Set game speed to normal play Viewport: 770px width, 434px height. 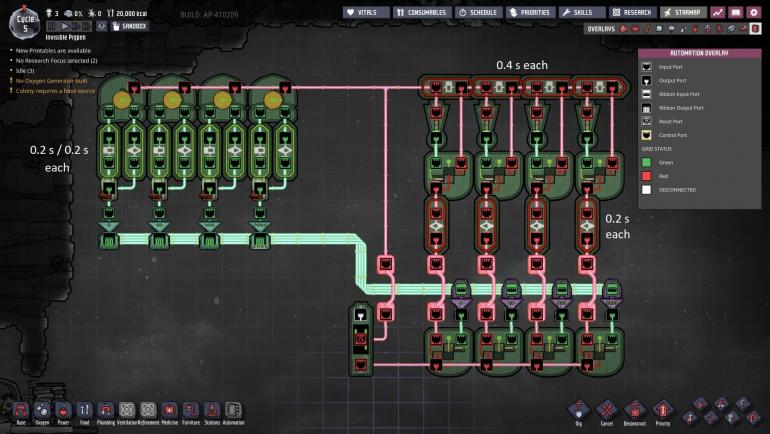pos(65,26)
